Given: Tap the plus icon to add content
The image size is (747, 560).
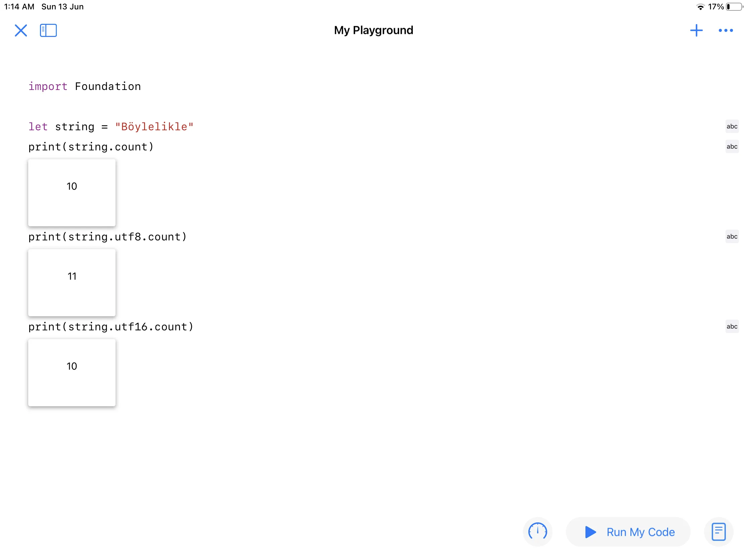Looking at the screenshot, I should pos(696,30).
